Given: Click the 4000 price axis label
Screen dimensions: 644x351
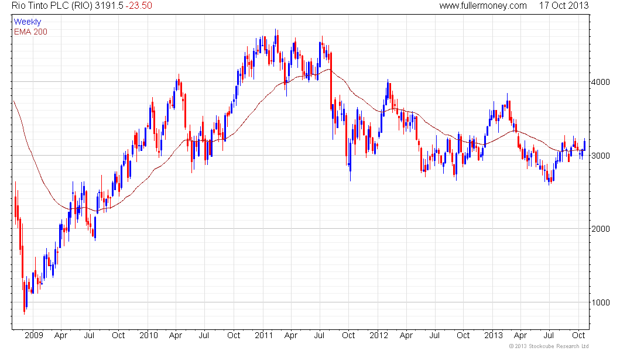Looking at the screenshot, I should pos(601,82).
